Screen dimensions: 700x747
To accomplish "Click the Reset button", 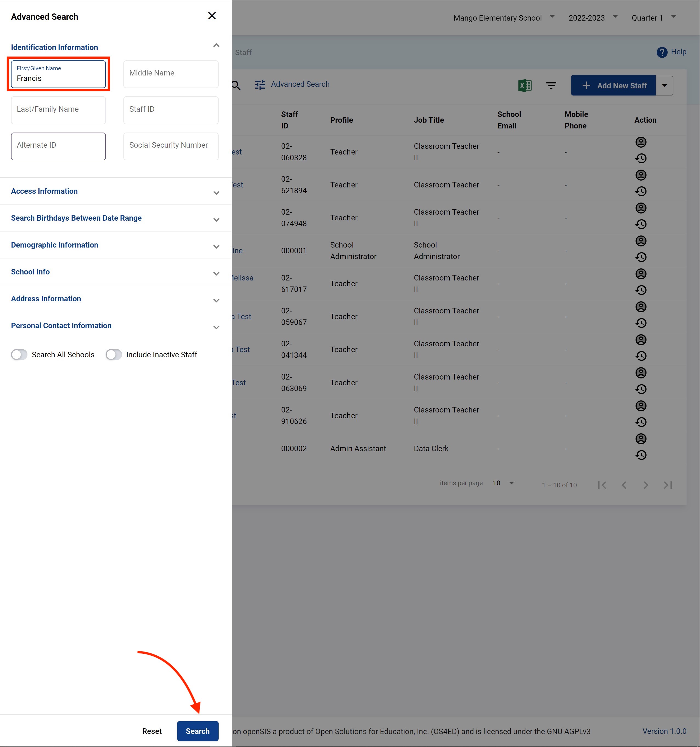I will click(152, 731).
